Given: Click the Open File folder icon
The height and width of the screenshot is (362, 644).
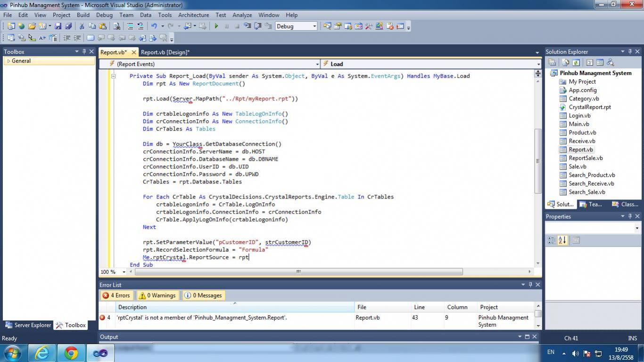Looking at the screenshot, I should point(32,26).
